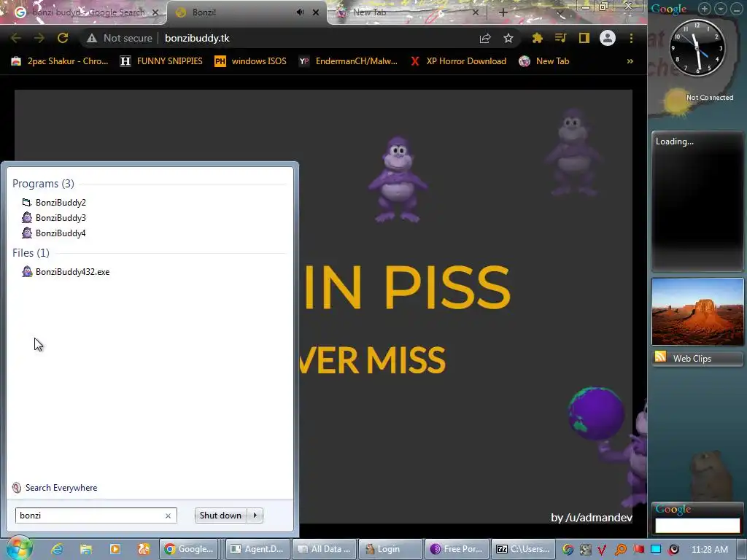This screenshot has height=560, width=747.
Task: Clear the bonzi search text
Action: [x=169, y=516]
